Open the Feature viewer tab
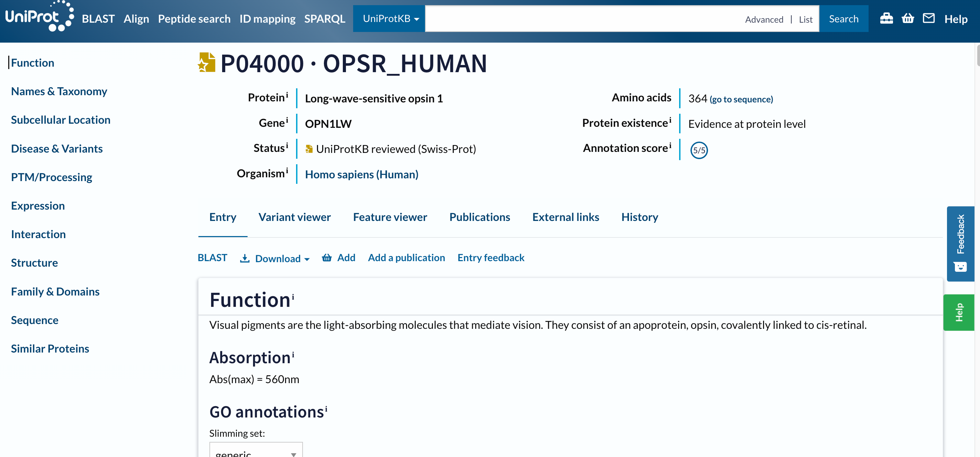 click(390, 217)
